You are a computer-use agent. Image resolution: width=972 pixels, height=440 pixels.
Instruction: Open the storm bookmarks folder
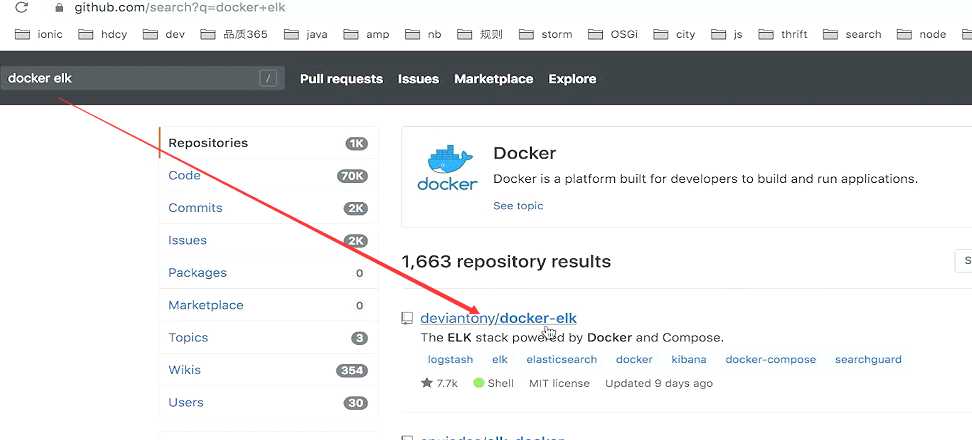[545, 34]
